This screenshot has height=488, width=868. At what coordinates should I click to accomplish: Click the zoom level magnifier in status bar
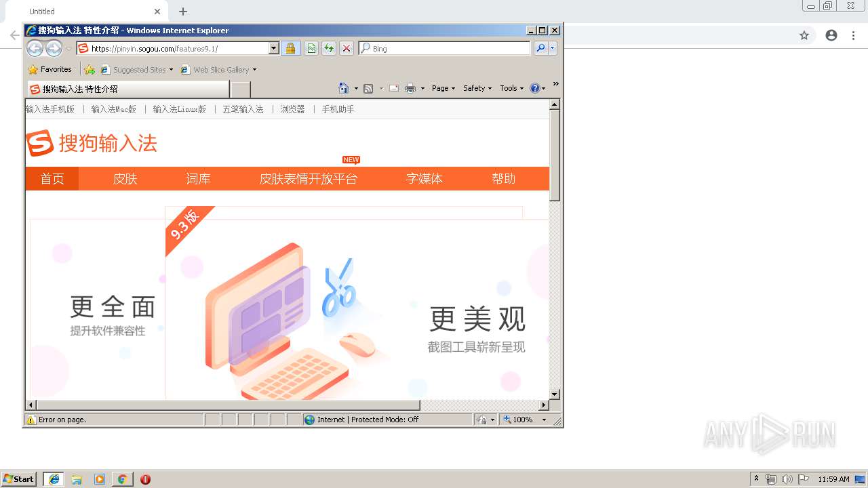[x=507, y=420]
